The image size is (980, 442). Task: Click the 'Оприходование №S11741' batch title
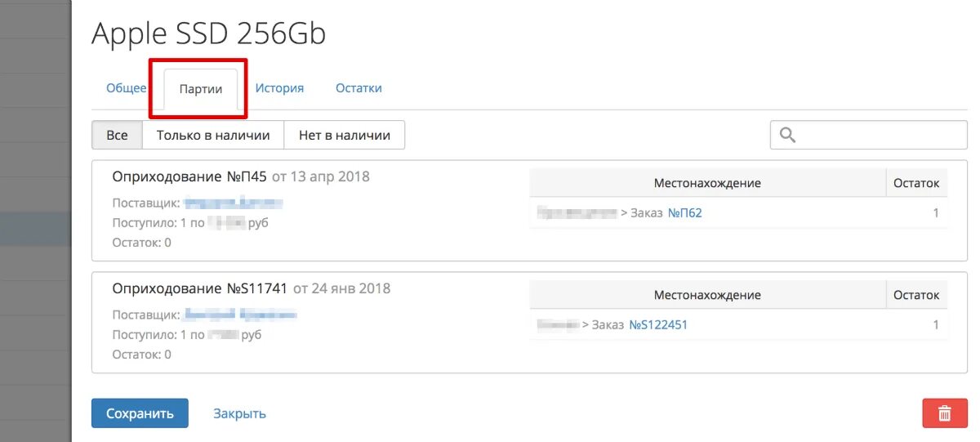[200, 288]
